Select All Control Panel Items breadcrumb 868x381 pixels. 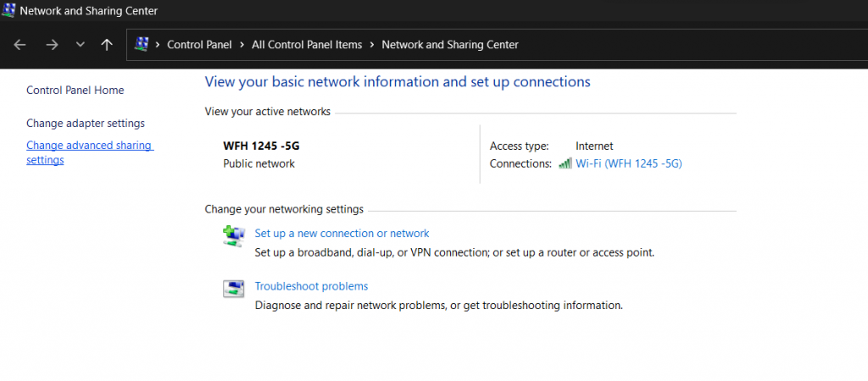[x=306, y=45]
